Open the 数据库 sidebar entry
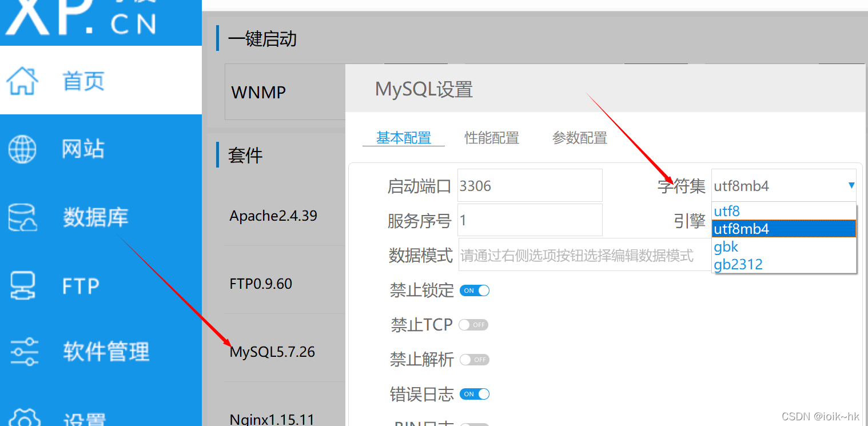The width and height of the screenshot is (868, 426). (x=95, y=217)
